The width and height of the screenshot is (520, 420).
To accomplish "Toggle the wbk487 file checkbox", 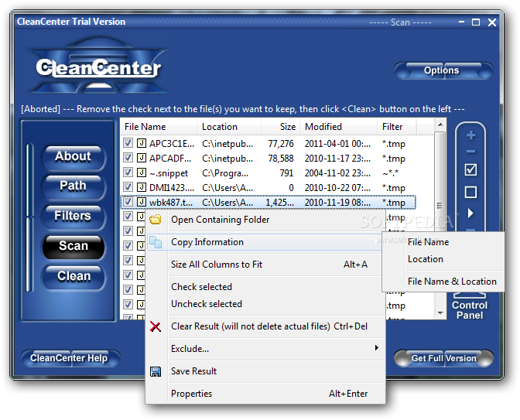I will pos(128,202).
